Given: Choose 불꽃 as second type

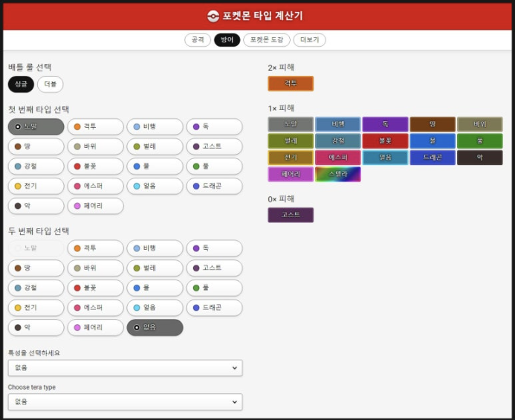Looking at the screenshot, I should point(96,288).
